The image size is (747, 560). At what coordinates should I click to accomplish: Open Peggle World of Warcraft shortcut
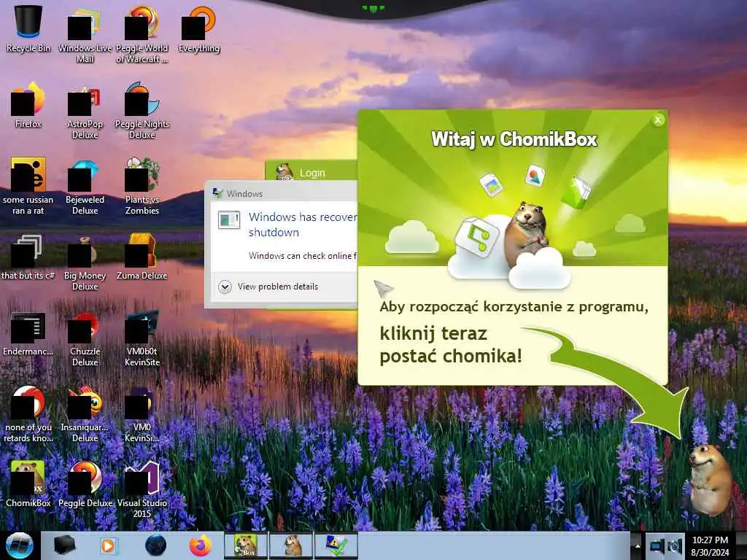click(142, 34)
